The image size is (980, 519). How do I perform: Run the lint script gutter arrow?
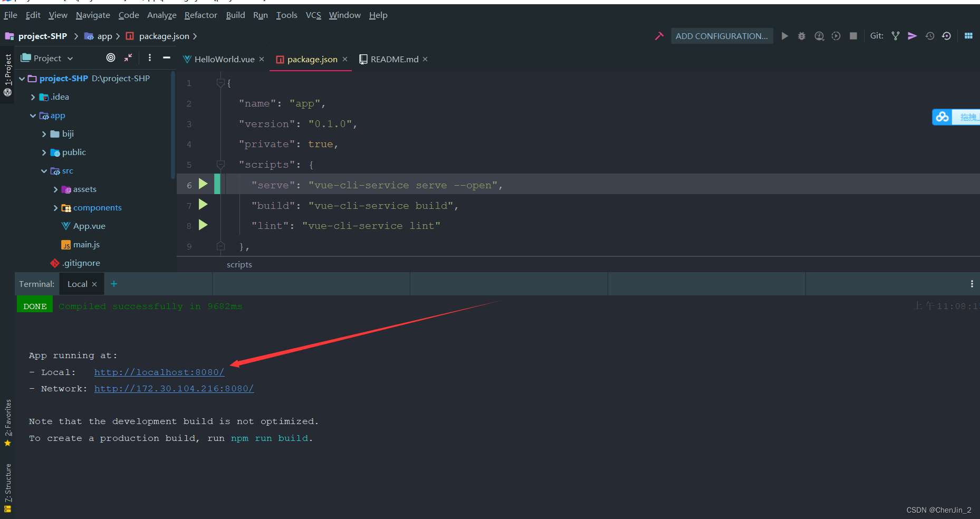[x=203, y=225]
